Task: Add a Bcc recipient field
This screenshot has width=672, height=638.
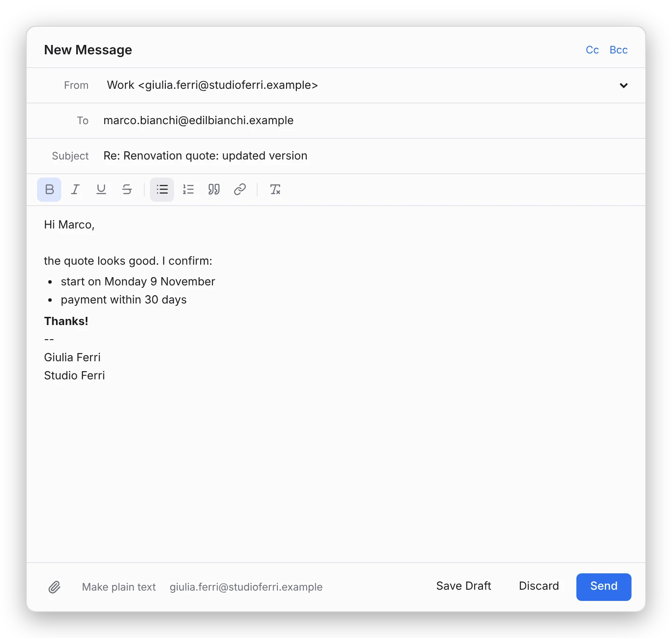Action: click(619, 50)
